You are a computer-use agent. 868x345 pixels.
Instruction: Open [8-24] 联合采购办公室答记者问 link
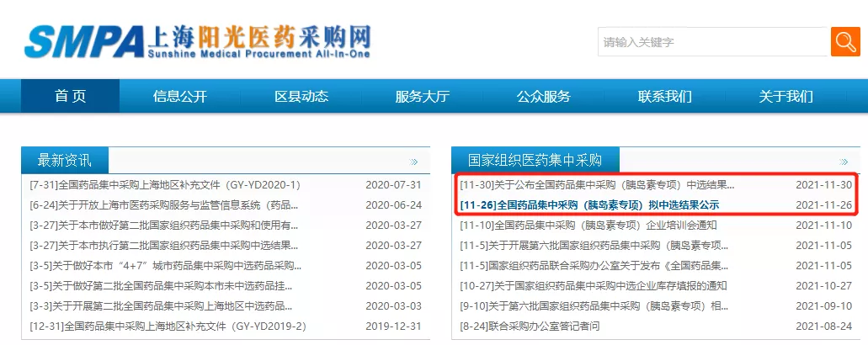[530, 326]
